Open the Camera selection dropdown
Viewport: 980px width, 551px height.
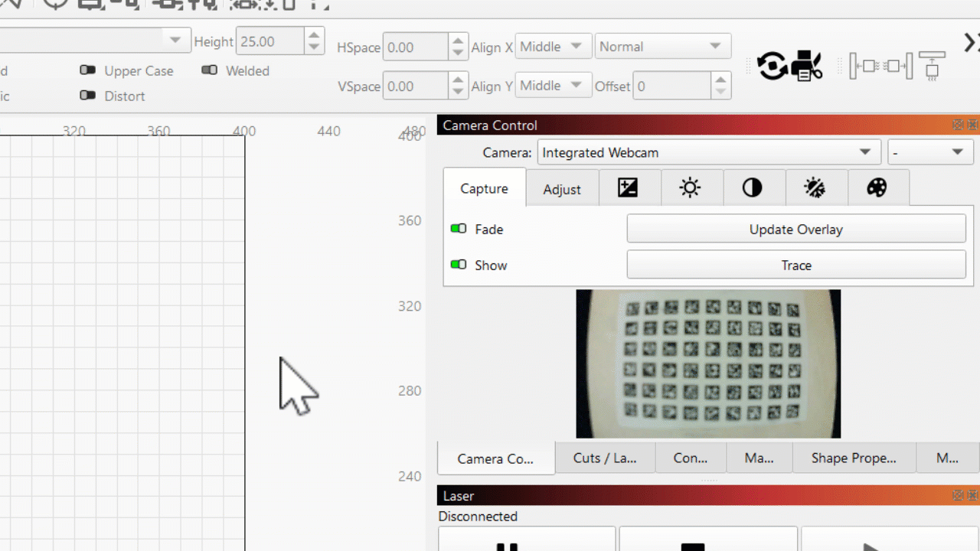(x=707, y=152)
